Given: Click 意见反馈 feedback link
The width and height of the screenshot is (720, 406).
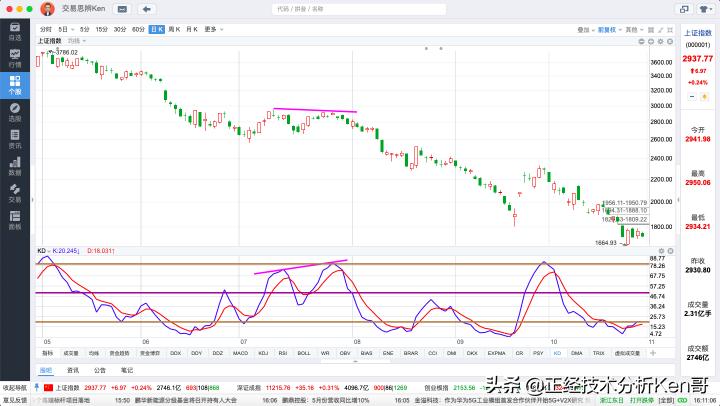Looking at the screenshot, I should [x=15, y=400].
